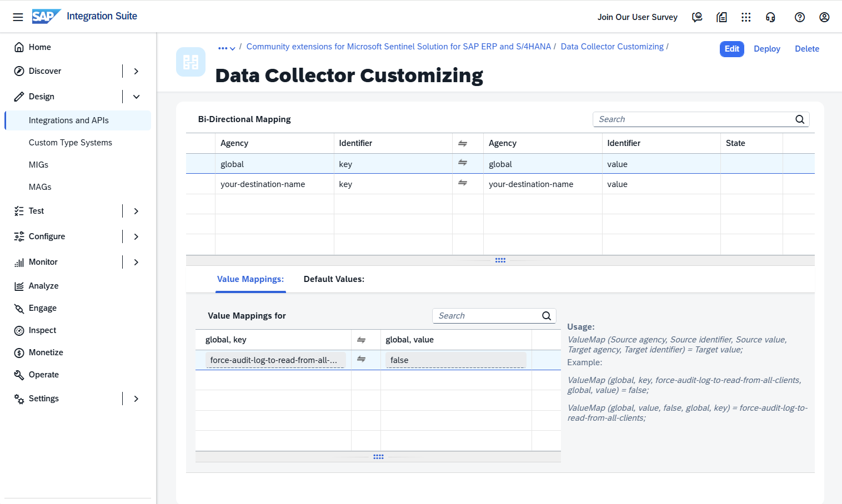The height and width of the screenshot is (504, 842).
Task: Click the value mapping artifact icon
Action: pos(191,62)
